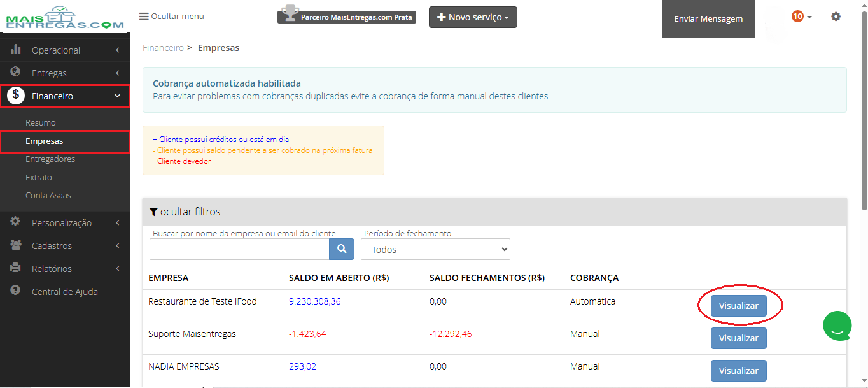
Task: Open the green chat bubble widget
Action: click(837, 326)
